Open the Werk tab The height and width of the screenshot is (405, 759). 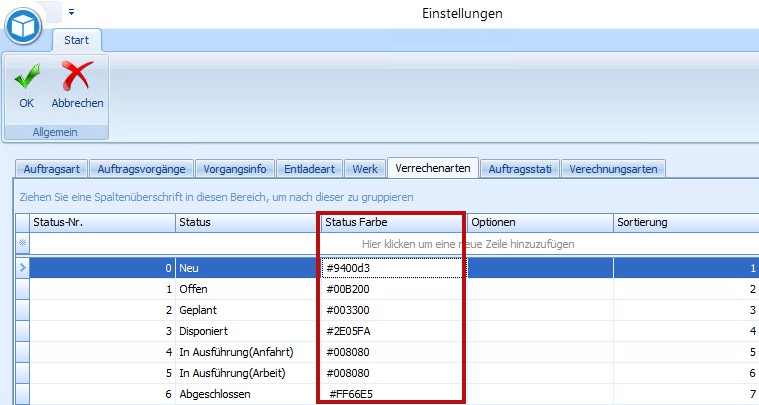click(366, 169)
